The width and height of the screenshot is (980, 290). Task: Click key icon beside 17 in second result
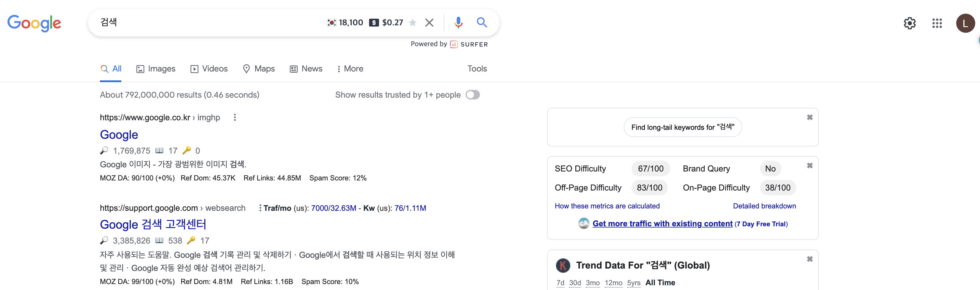tap(191, 240)
